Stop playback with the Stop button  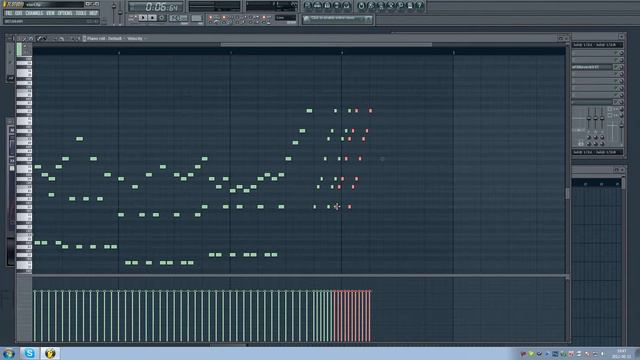(x=152, y=18)
